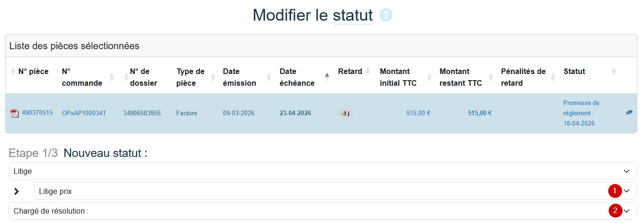Sort by N° commande column header

click(82, 77)
